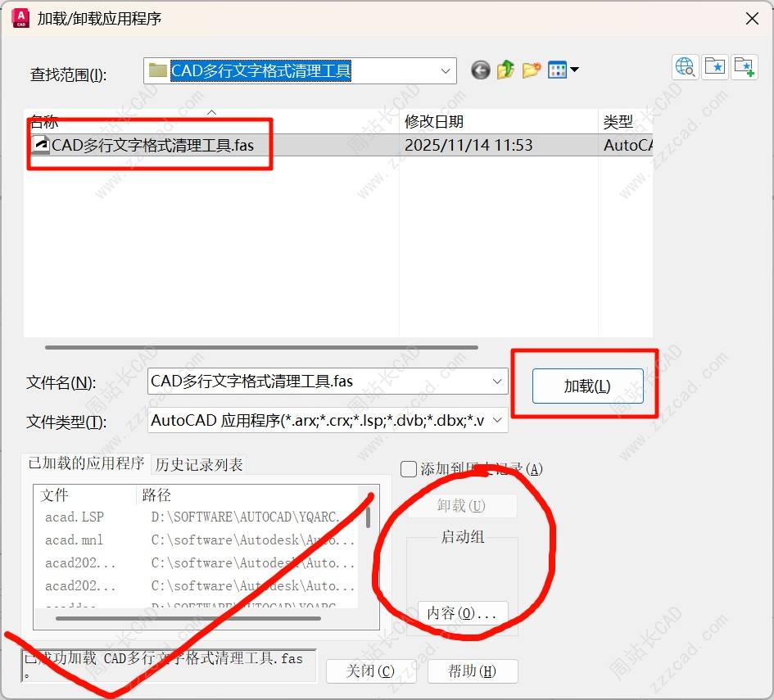Image resolution: width=774 pixels, height=700 pixels.
Task: Go up one folder level
Action: [505, 70]
